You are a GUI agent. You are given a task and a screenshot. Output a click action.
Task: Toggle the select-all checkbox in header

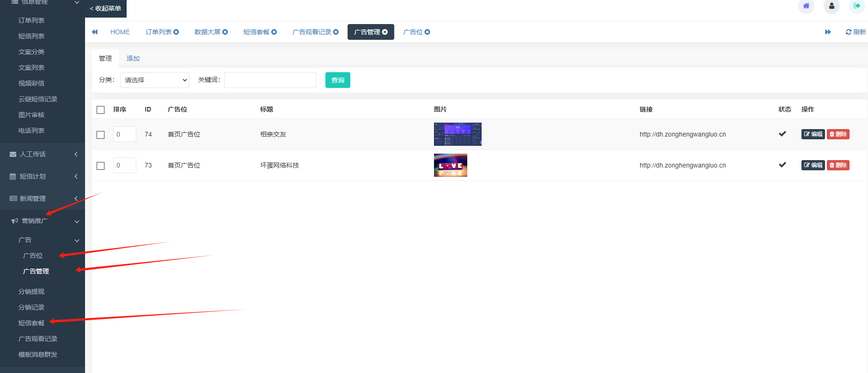tap(100, 110)
